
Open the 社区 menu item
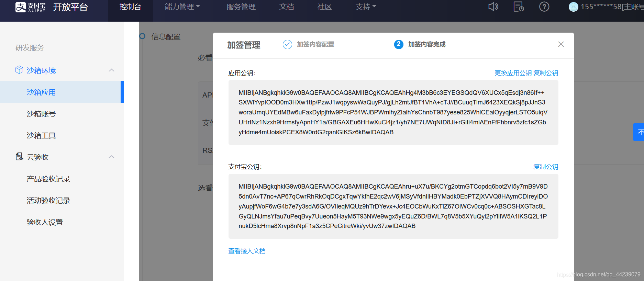(x=324, y=7)
